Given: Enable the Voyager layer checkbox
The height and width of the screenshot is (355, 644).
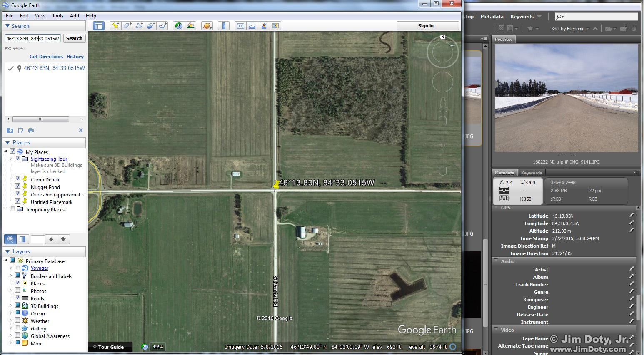Looking at the screenshot, I should [x=18, y=268].
